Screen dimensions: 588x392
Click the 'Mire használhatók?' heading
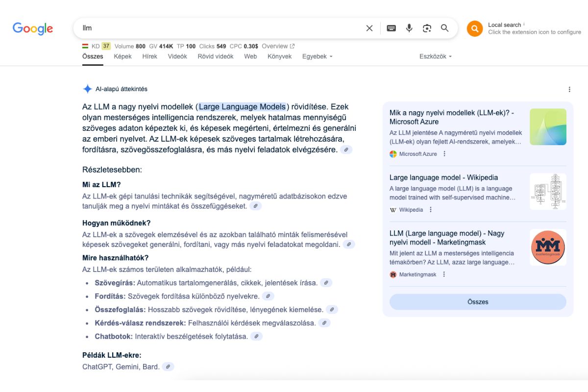pyautogui.click(x=116, y=258)
